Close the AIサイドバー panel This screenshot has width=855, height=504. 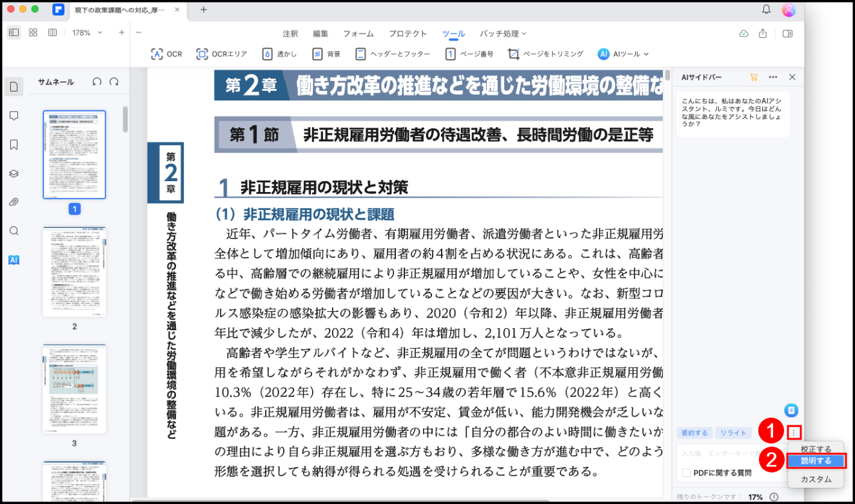pyautogui.click(x=792, y=77)
